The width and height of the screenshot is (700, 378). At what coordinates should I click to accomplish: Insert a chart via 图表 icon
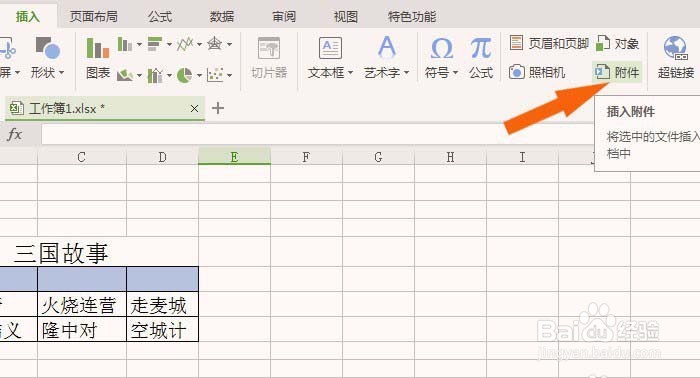tap(98, 49)
